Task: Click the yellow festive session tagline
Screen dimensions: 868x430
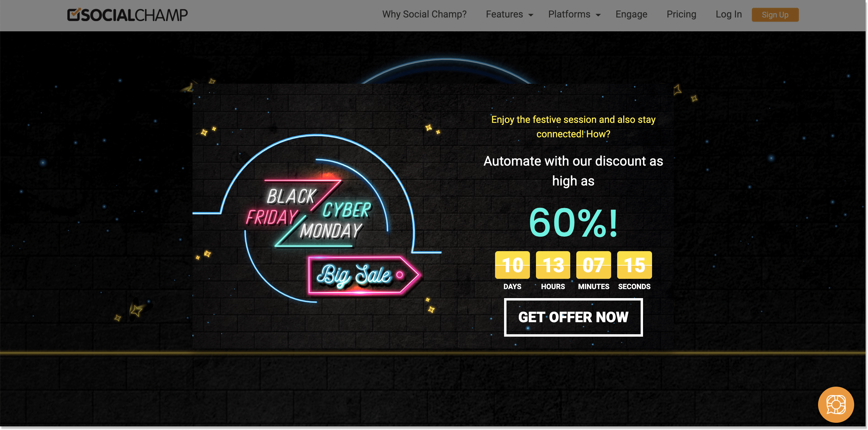Action: pos(573,126)
